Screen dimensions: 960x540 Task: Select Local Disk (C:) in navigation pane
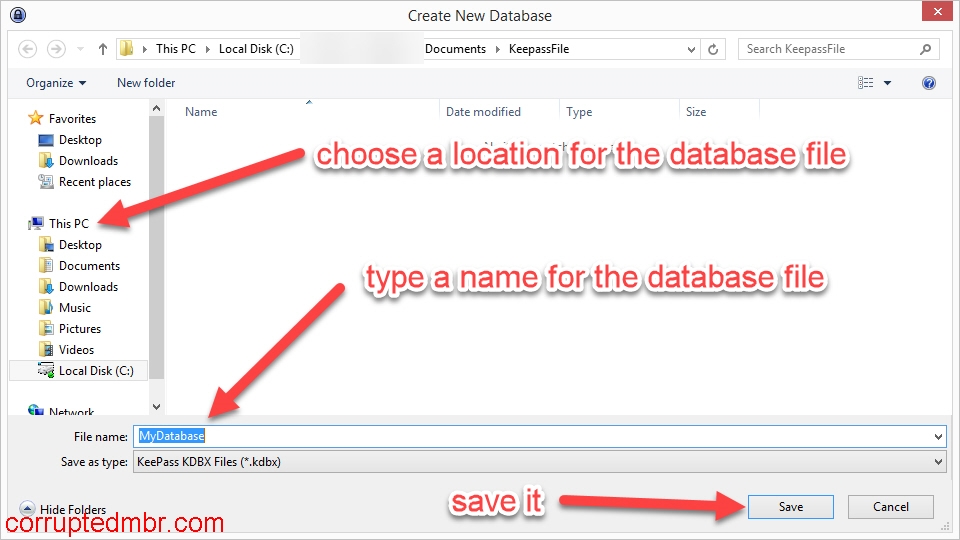click(x=96, y=370)
